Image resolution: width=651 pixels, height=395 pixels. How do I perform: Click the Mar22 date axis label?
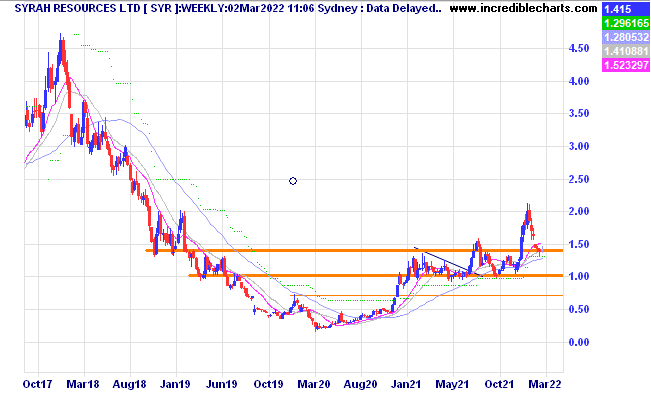(x=545, y=384)
